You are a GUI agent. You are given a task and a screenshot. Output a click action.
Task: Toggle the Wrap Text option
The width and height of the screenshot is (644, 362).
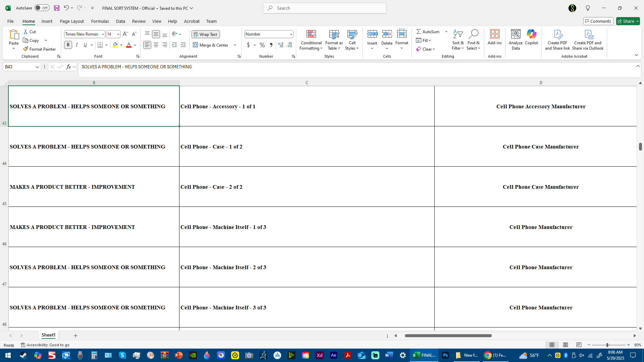(206, 34)
